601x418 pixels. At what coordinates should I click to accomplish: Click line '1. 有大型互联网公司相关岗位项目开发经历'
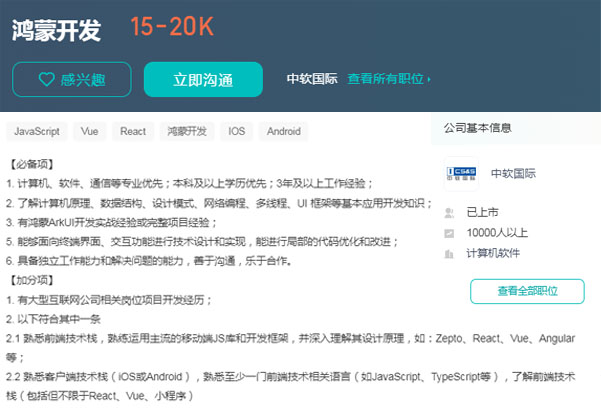pos(109,300)
